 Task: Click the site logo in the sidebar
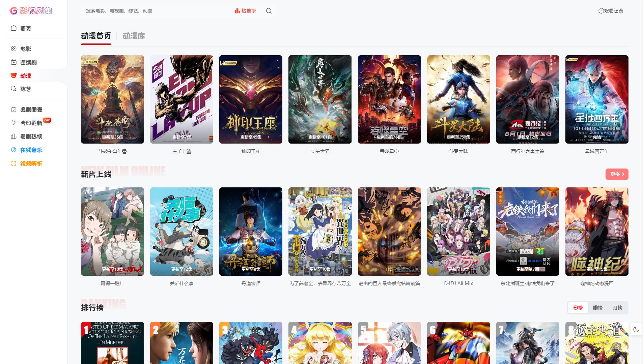coord(31,11)
